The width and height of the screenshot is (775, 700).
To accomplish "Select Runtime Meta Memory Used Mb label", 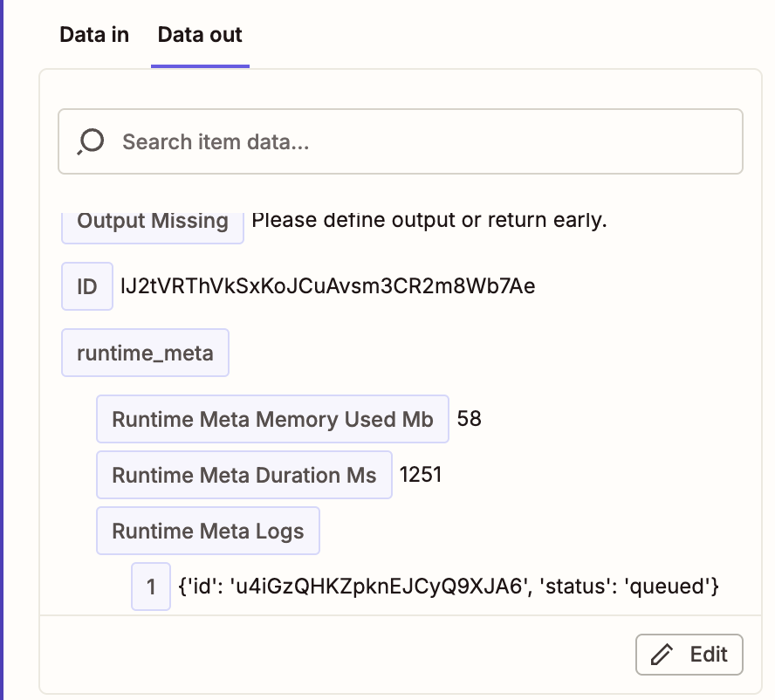I will click(272, 420).
